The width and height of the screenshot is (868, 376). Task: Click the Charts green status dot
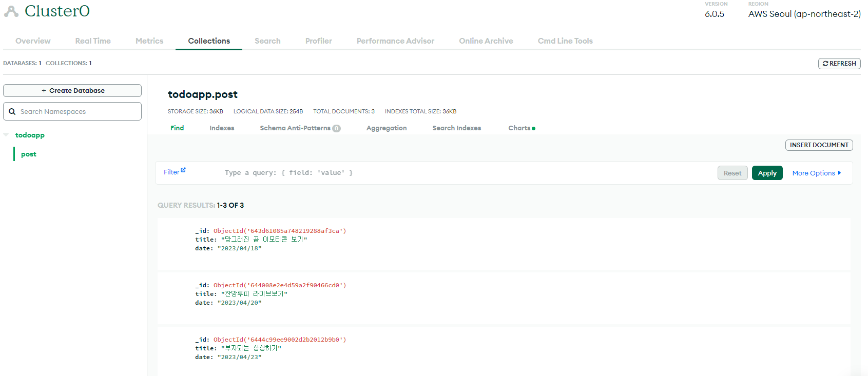[534, 128]
